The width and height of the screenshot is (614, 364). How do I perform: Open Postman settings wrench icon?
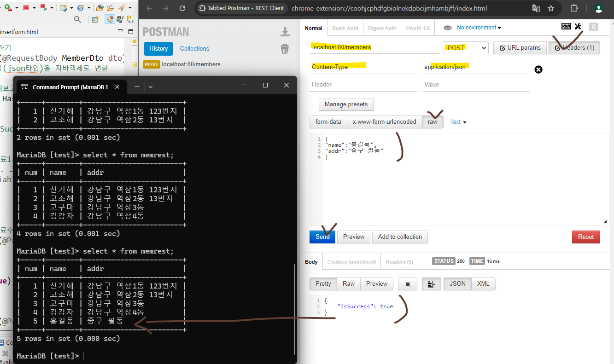[578, 27]
